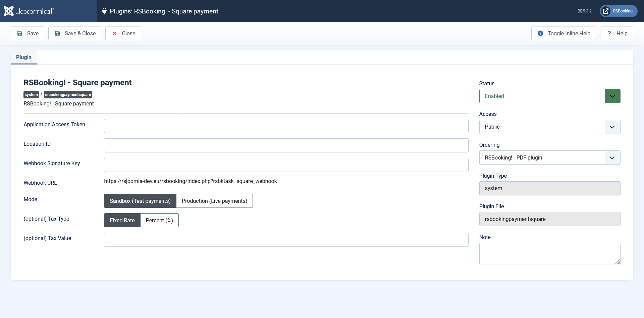Click the (optional) Tax Value field
The width and height of the screenshot is (644, 318).
pos(286,240)
